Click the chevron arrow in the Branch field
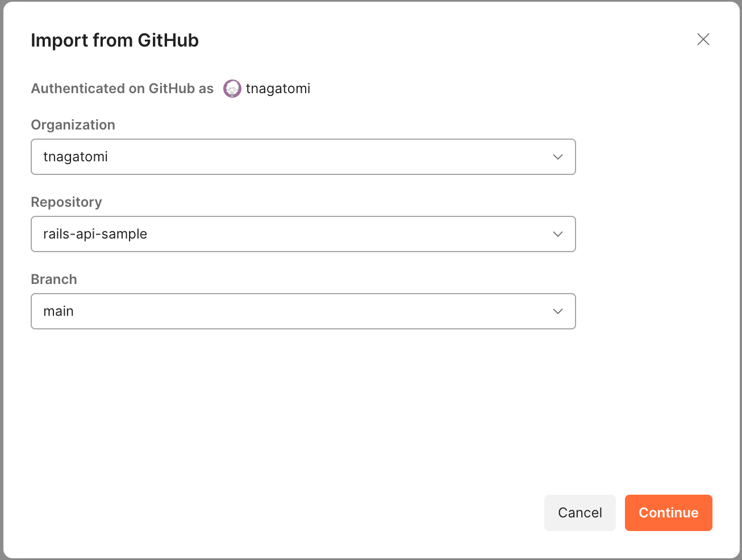 [558, 311]
